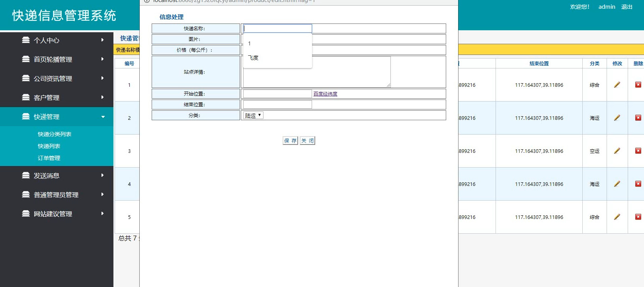Open the 百度经纬度 link
The width and height of the screenshot is (644, 287).
point(325,94)
